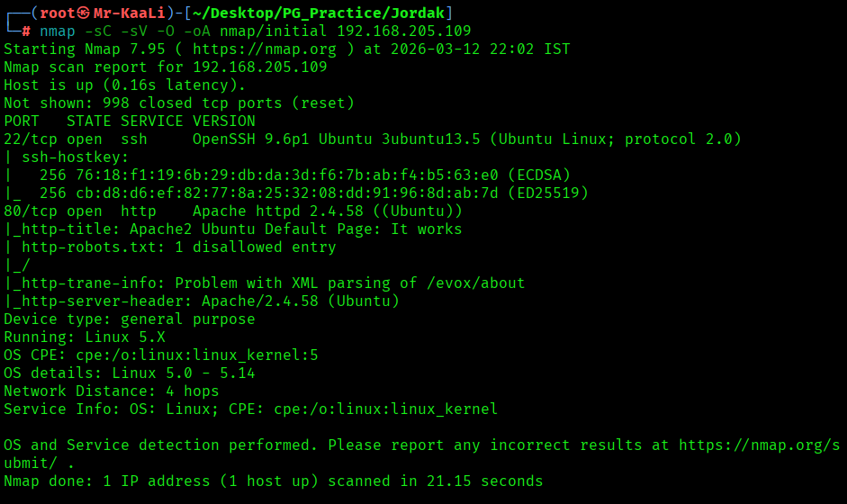Click the http-robots.txt disallowed entry line

click(178, 247)
